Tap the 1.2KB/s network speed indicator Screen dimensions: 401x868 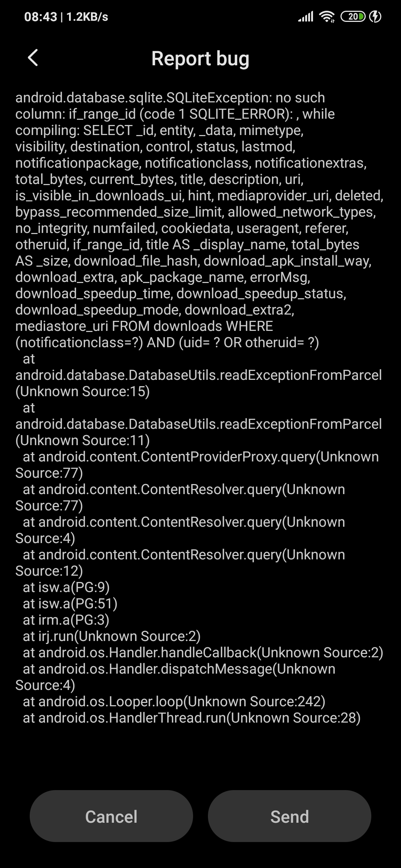coord(87,17)
